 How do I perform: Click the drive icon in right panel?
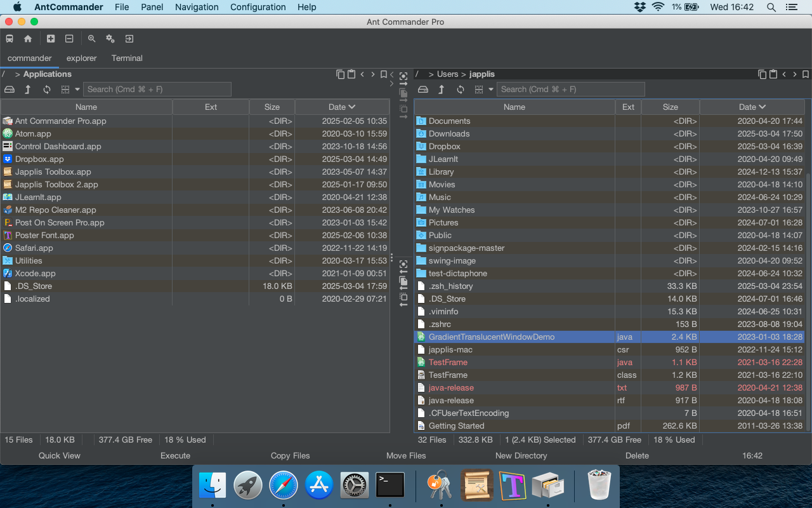[x=423, y=90]
